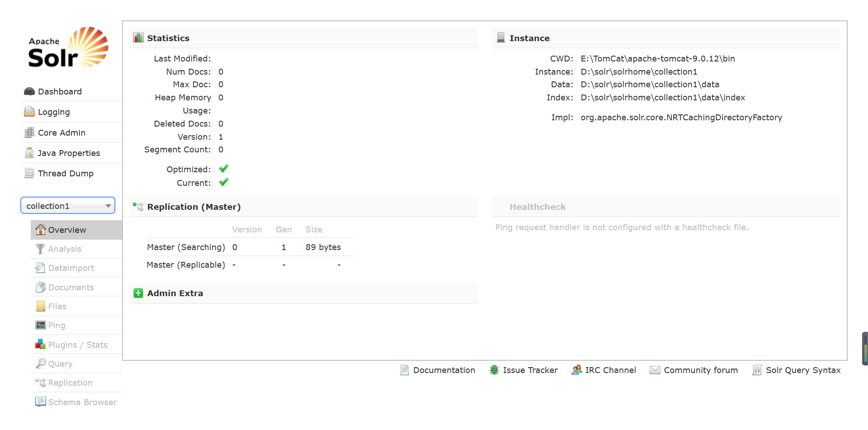Open the Dataimport section
This screenshot has height=430, width=868.
(x=71, y=268)
